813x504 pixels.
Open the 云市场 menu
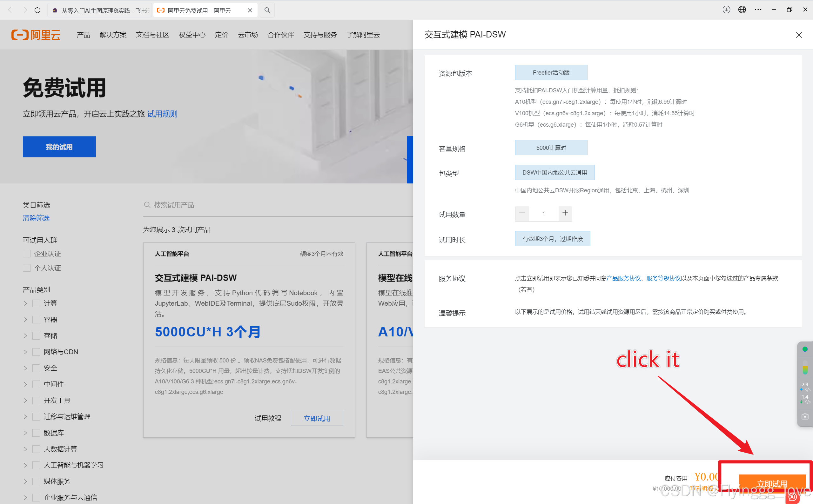[x=248, y=35]
